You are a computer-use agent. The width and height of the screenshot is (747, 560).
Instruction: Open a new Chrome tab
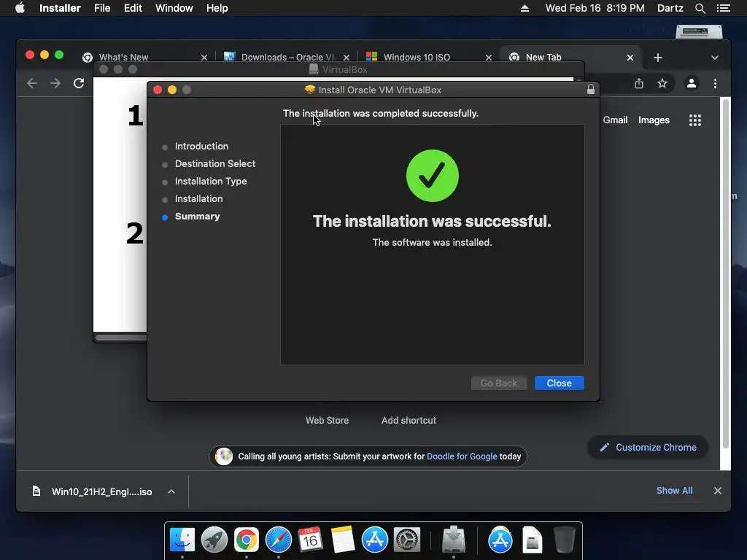coord(657,57)
